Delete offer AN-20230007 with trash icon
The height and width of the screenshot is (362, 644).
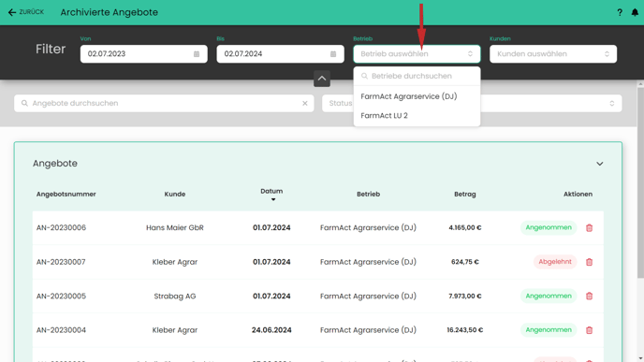(589, 262)
